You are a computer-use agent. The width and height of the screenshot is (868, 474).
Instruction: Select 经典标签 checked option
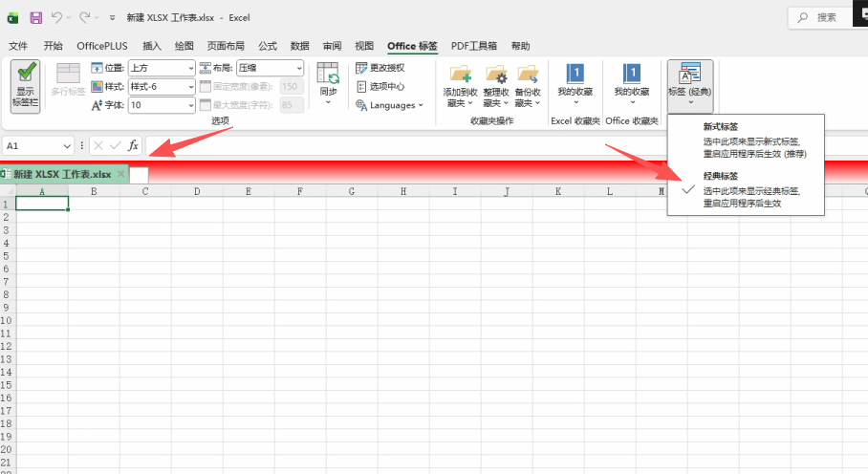(749, 190)
